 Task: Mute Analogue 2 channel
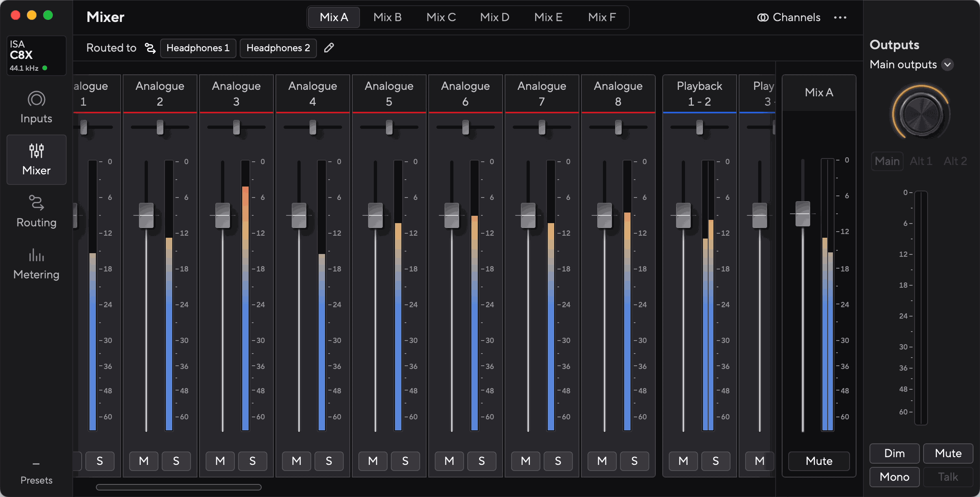(x=144, y=461)
